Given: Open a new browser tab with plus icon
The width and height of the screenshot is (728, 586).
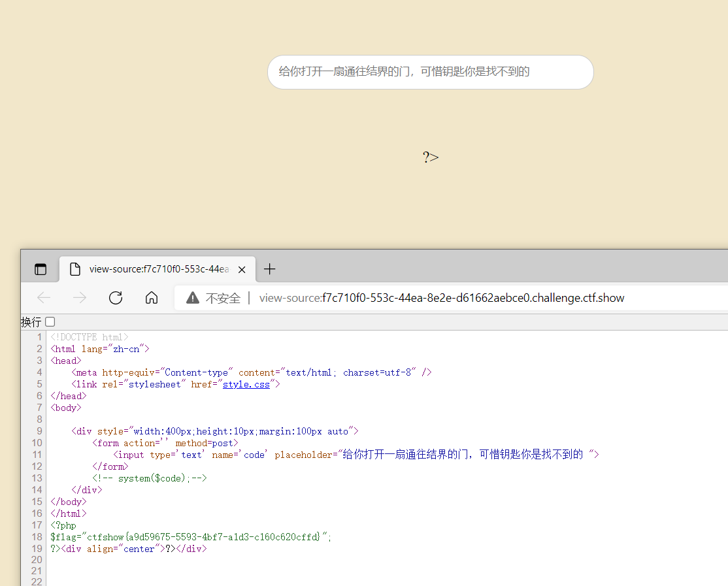Looking at the screenshot, I should [269, 269].
